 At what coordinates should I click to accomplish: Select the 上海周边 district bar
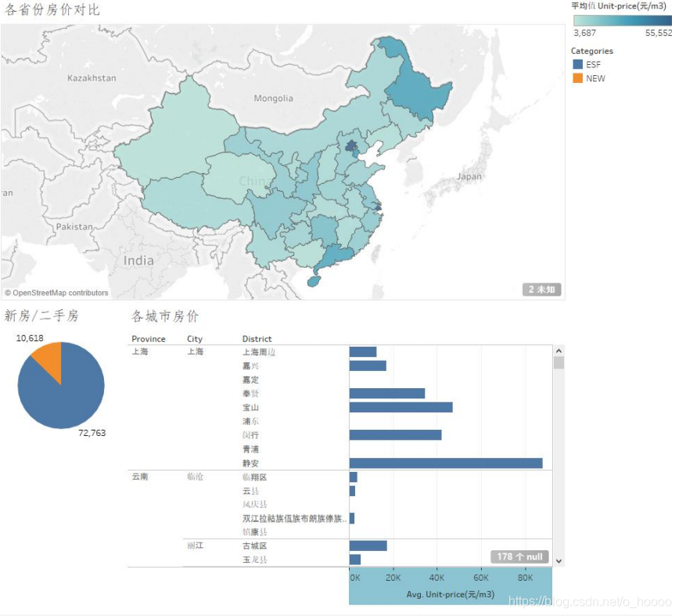click(363, 351)
